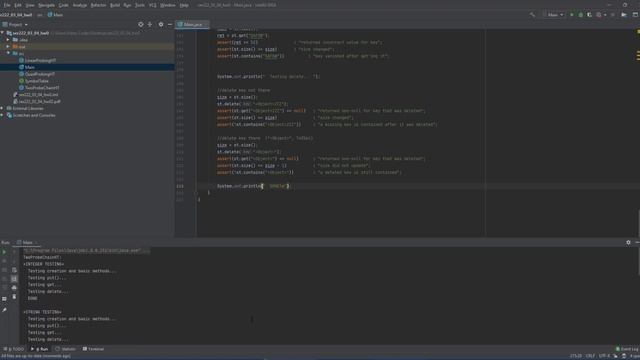Screen dimensions: 640x360
Task: Open the Run menu
Action: click(127, 5)
